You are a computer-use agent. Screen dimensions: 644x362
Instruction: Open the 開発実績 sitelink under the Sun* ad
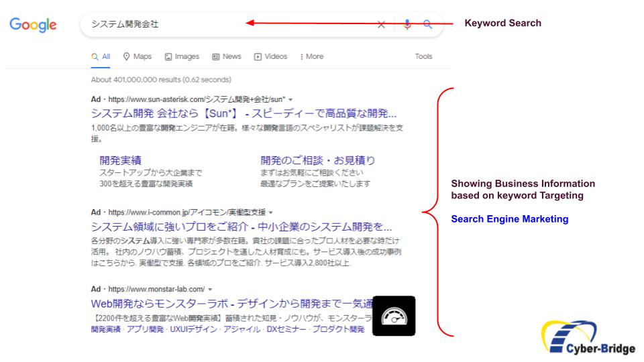[120, 160]
